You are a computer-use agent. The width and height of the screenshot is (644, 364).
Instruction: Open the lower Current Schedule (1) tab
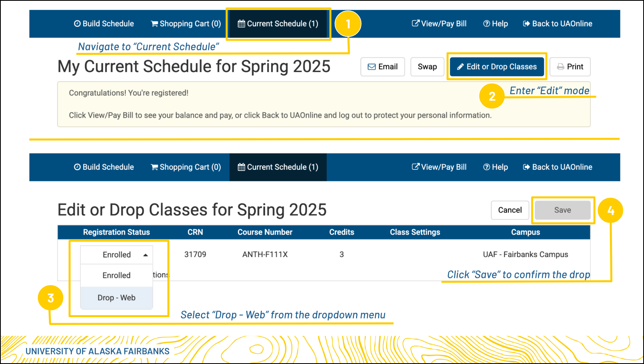tap(278, 167)
